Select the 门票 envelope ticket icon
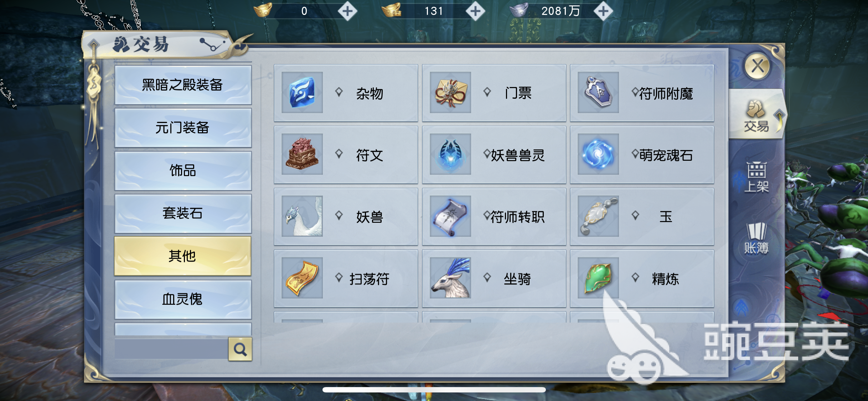 [x=450, y=93]
